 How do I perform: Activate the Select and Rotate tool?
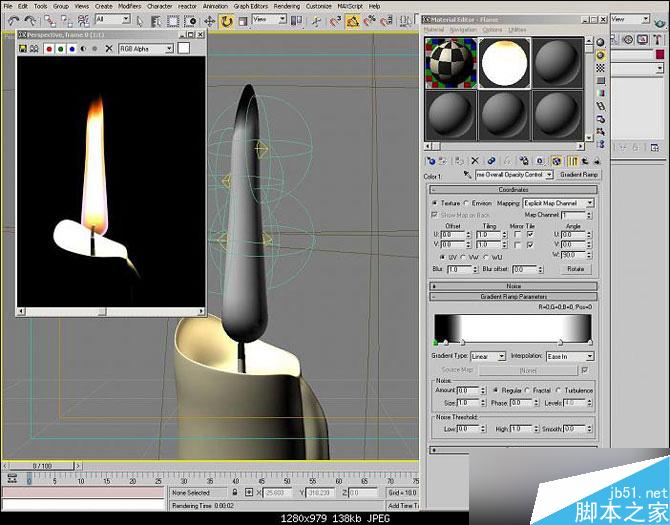click(x=227, y=20)
